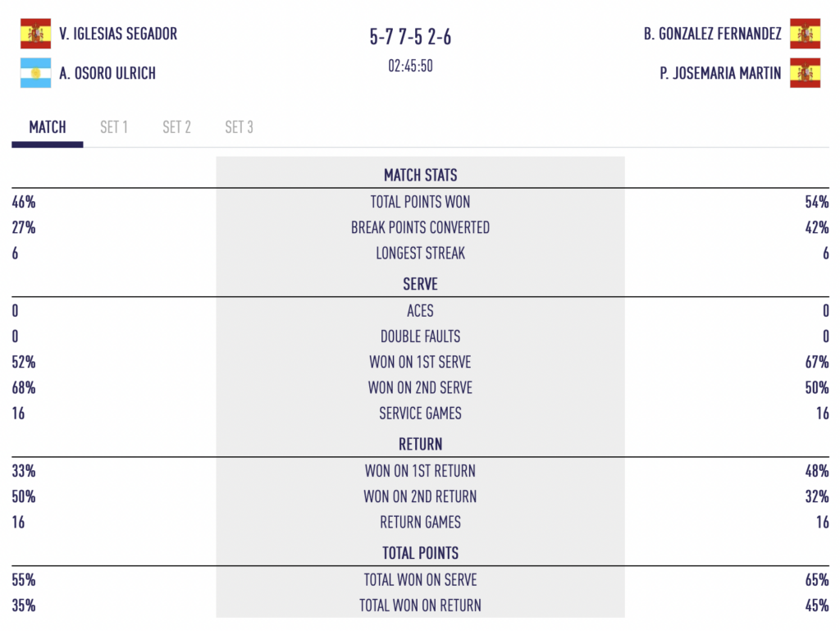Click the WON ON 1ST SERVE label
Image resolution: width=840 pixels, height=631 pixels.
[420, 362]
